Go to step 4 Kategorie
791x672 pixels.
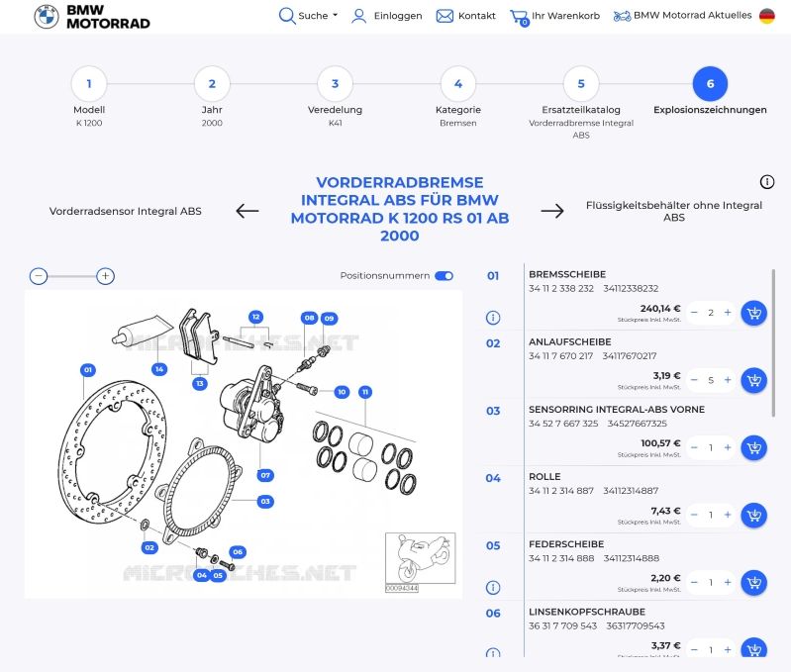click(458, 84)
